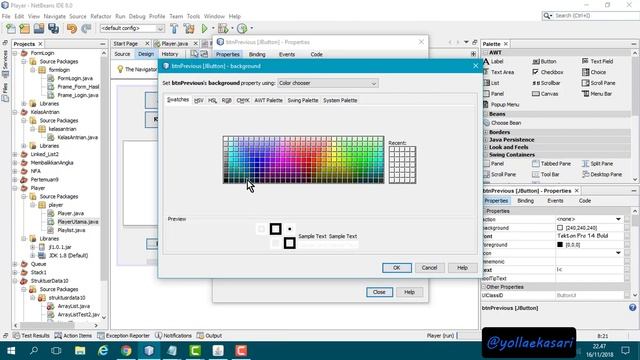Click Close in the Properties dialog
This screenshot has width=640, height=360.
tap(379, 292)
